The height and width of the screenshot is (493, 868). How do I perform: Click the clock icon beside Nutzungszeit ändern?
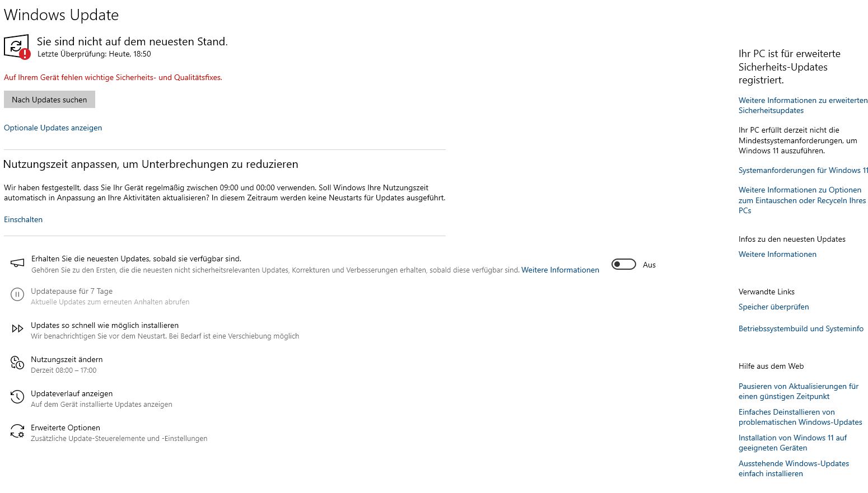click(x=17, y=363)
